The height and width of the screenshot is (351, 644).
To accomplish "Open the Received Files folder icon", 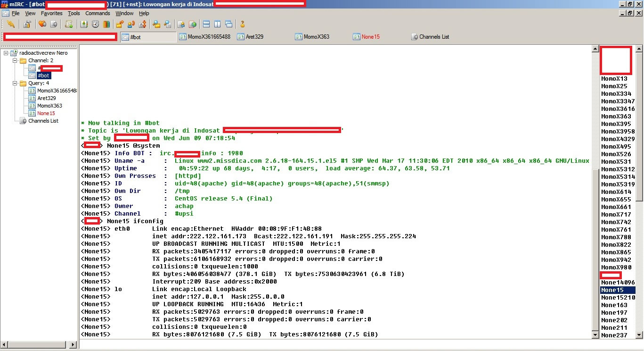I will point(156,24).
